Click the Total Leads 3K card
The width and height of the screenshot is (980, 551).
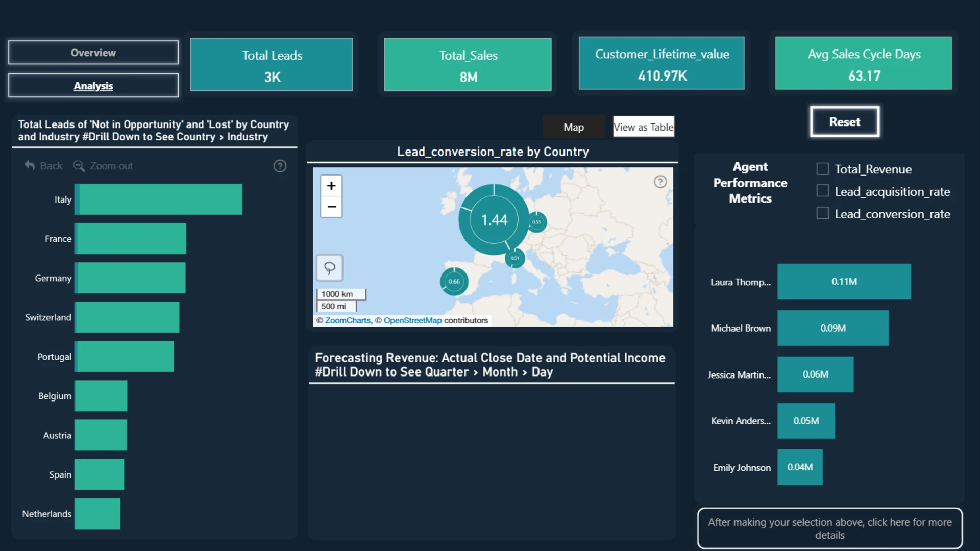272,65
